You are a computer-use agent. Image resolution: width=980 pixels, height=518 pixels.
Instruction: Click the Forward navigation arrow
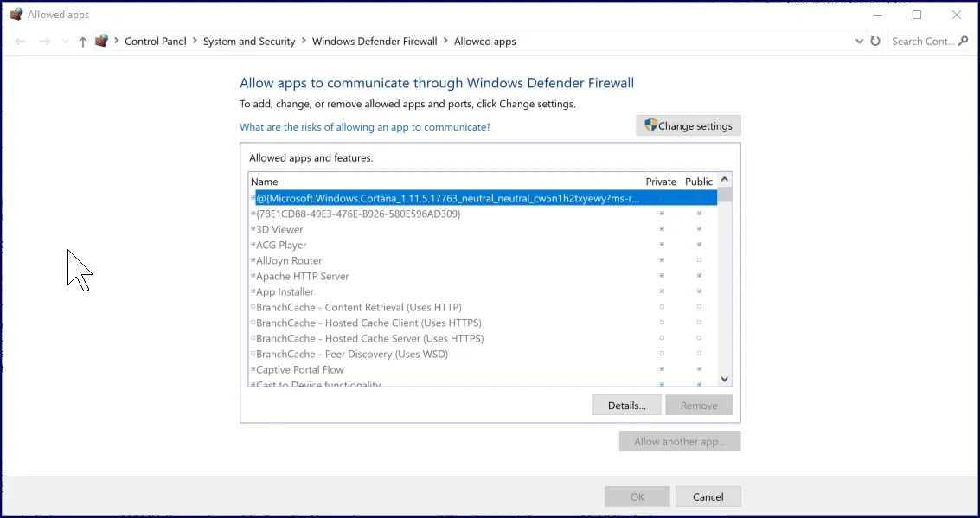point(44,42)
